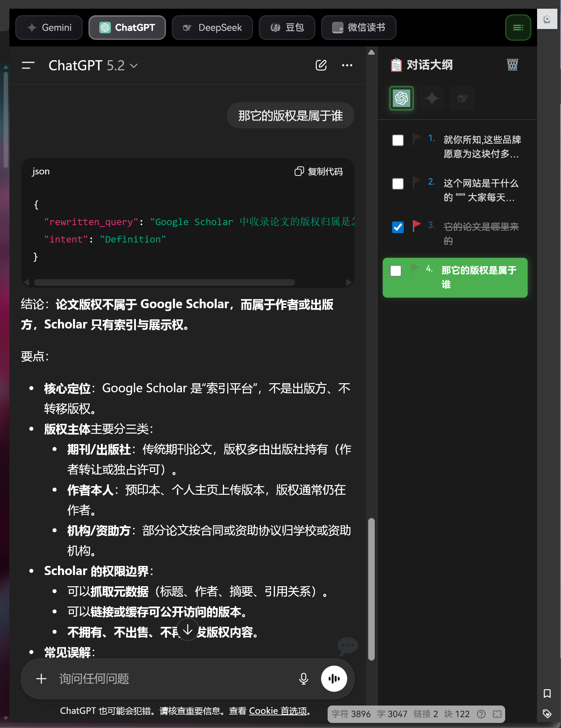The height and width of the screenshot is (728, 561).
Task: Click the "intent": "Definition" code line
Action: (105, 239)
